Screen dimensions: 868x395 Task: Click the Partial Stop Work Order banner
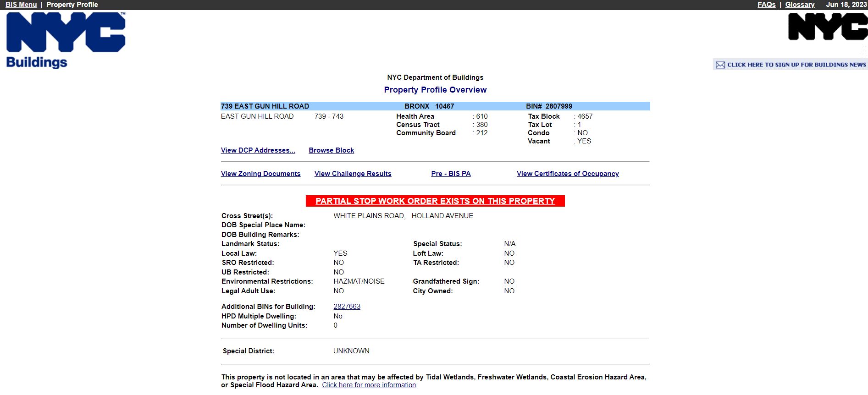pyautogui.click(x=435, y=201)
